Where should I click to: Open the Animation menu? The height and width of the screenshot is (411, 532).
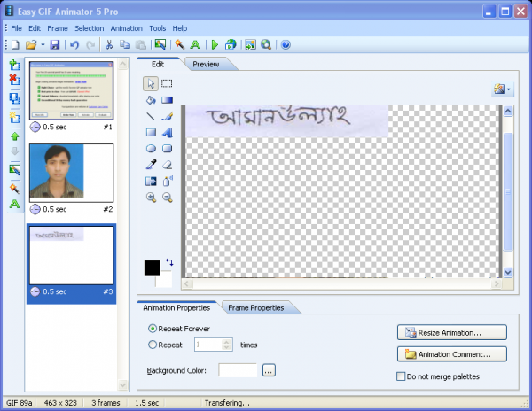(x=127, y=28)
